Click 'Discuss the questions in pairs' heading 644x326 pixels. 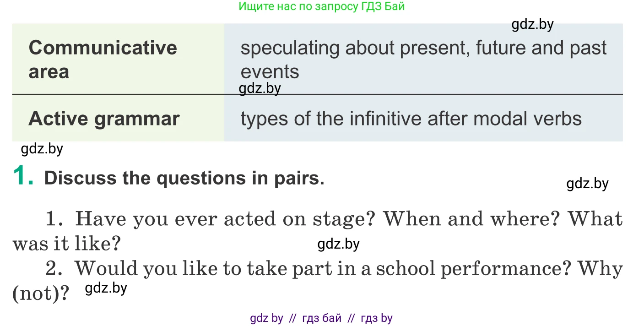point(184,178)
